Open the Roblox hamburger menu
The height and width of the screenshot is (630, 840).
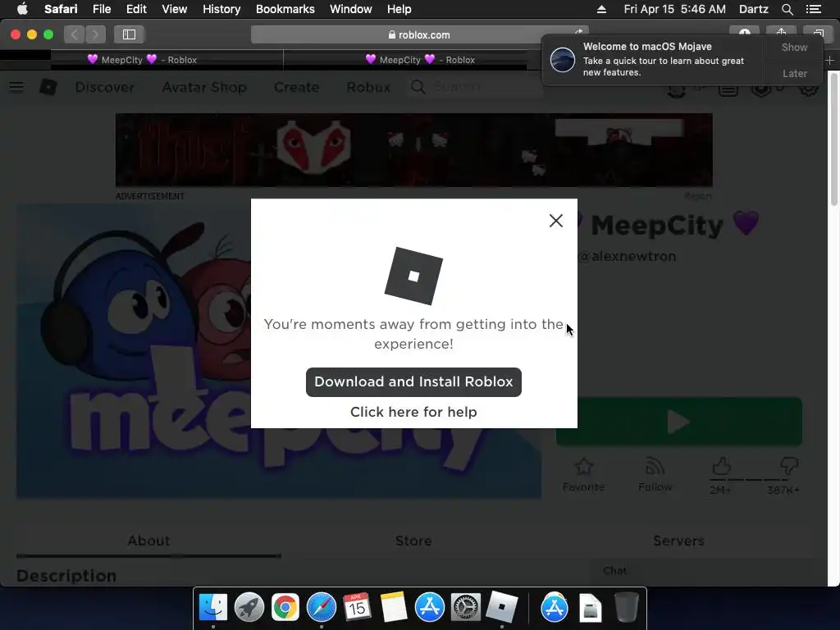coord(16,87)
